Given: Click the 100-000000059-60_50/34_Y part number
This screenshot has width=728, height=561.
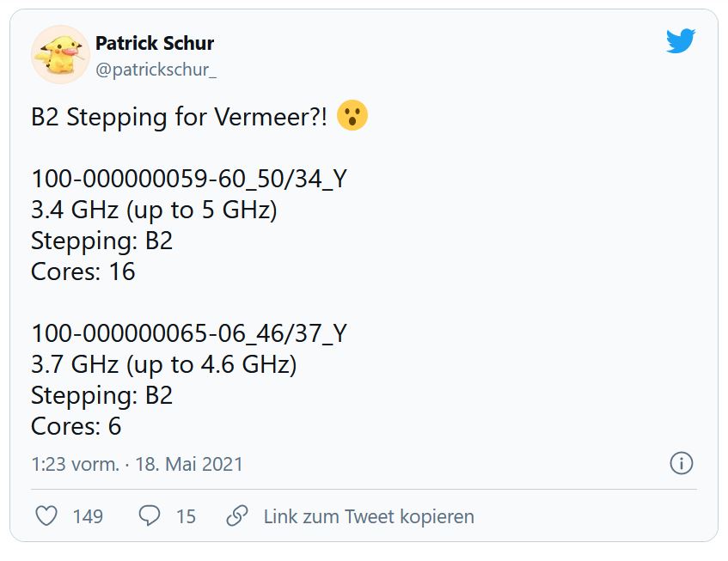Looking at the screenshot, I should tap(189, 179).
